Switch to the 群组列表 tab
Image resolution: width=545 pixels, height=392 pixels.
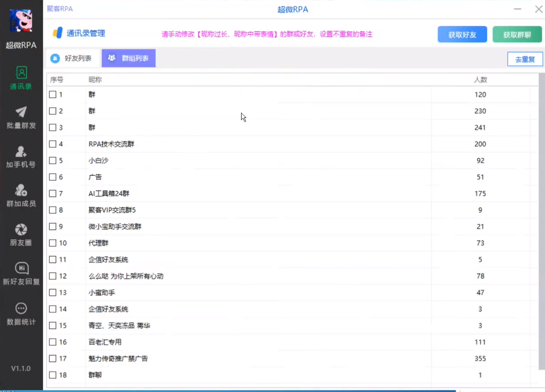pos(129,58)
